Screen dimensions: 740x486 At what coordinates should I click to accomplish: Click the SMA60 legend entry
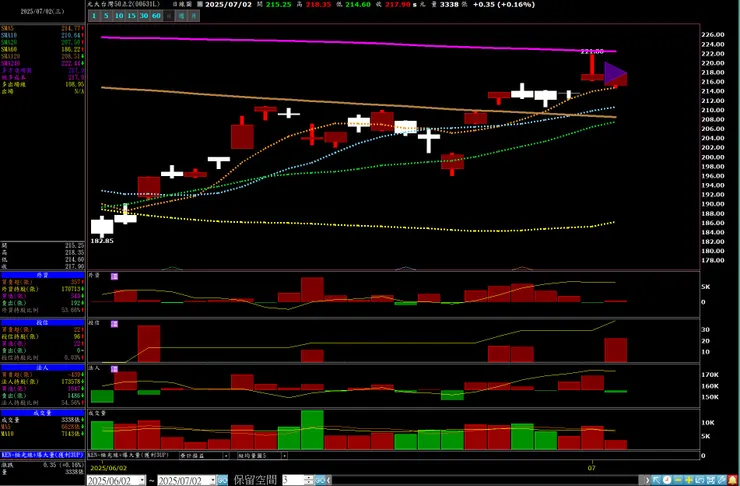(42, 49)
